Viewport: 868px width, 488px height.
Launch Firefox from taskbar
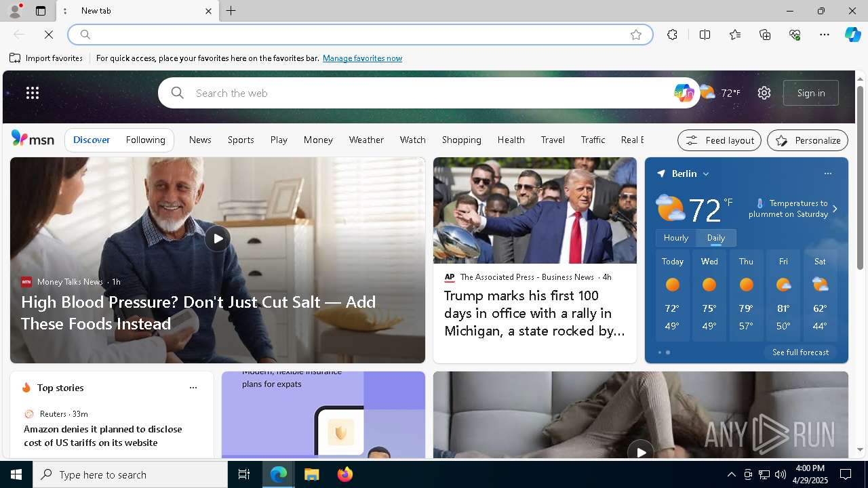pos(345,474)
